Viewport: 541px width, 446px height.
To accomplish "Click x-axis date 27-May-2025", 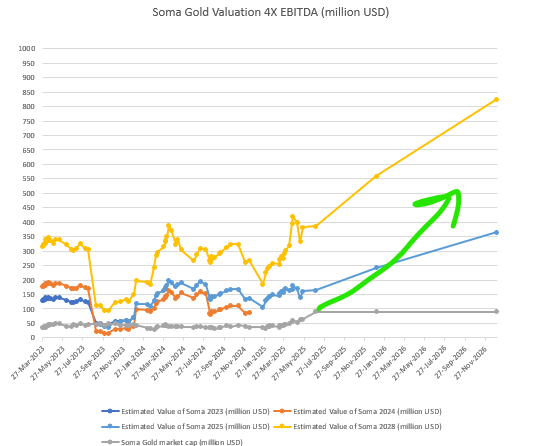I will pos(290,362).
